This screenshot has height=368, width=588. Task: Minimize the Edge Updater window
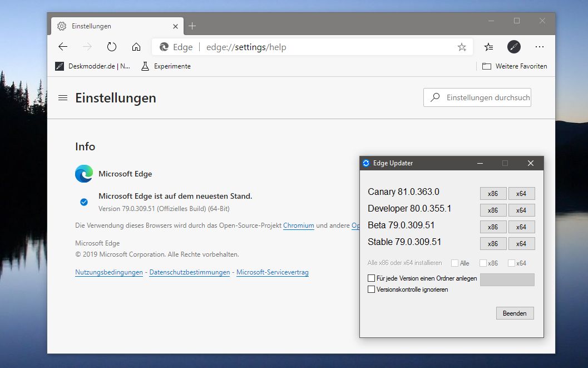480,163
